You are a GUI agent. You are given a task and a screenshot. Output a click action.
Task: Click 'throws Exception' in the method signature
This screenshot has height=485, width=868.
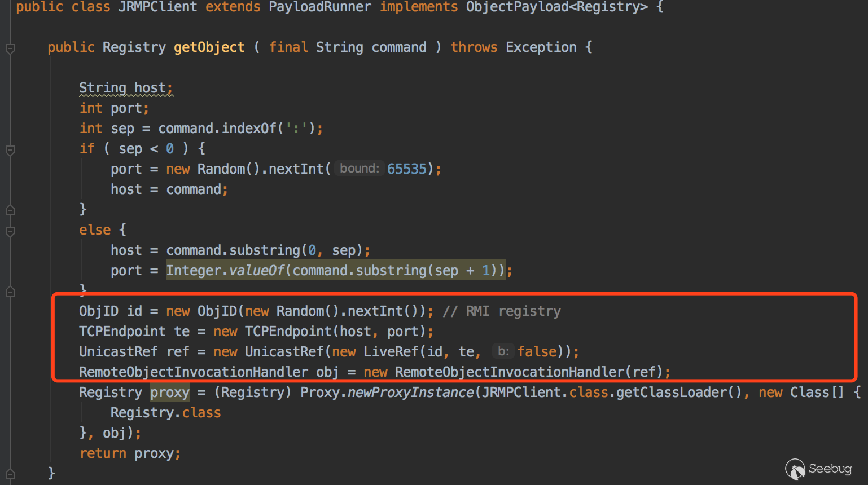tap(514, 47)
